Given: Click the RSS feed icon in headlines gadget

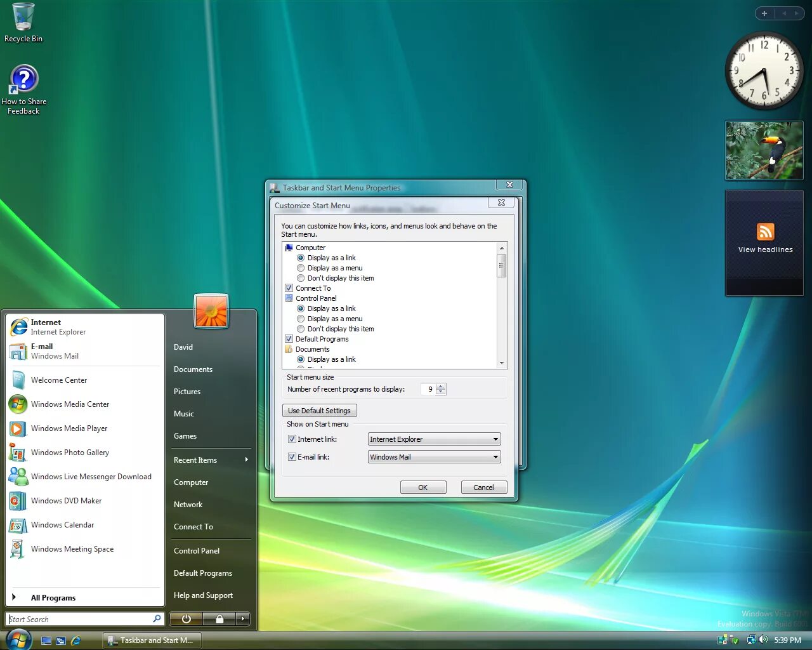Looking at the screenshot, I should click(765, 232).
